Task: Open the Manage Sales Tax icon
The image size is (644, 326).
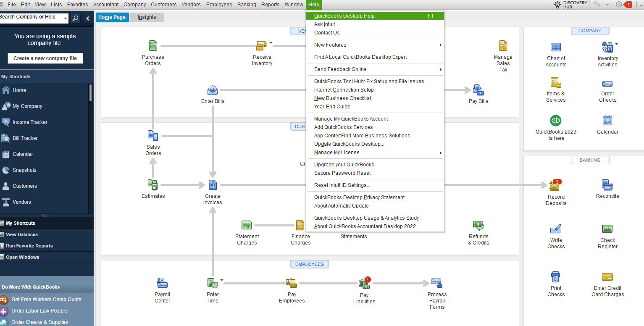Action: pos(503,46)
